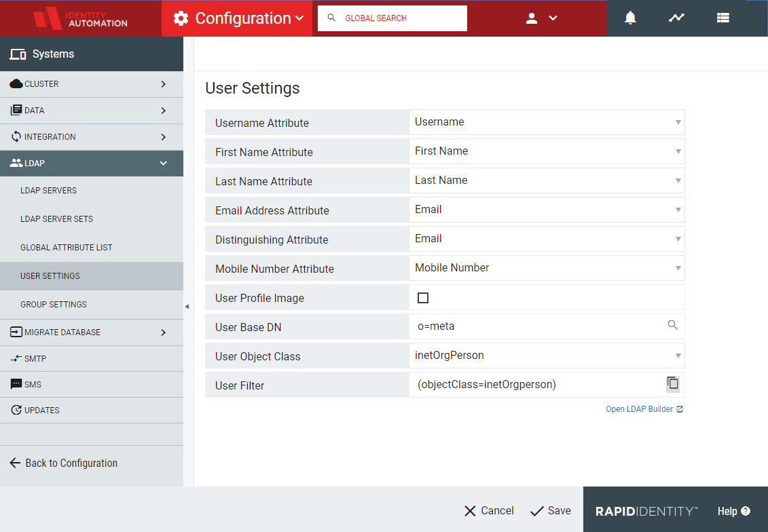The height and width of the screenshot is (532, 768).
Task: Click the SMTP arrows icon
Action: tap(16, 358)
